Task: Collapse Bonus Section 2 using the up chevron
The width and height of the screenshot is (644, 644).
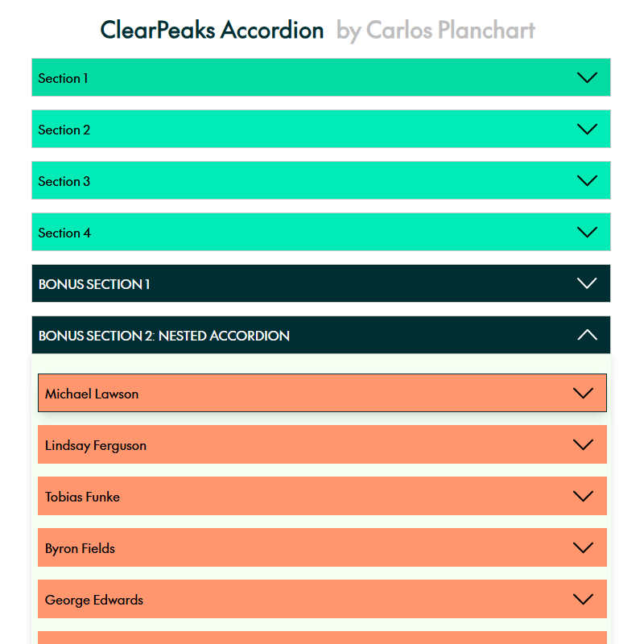Action: click(x=588, y=336)
